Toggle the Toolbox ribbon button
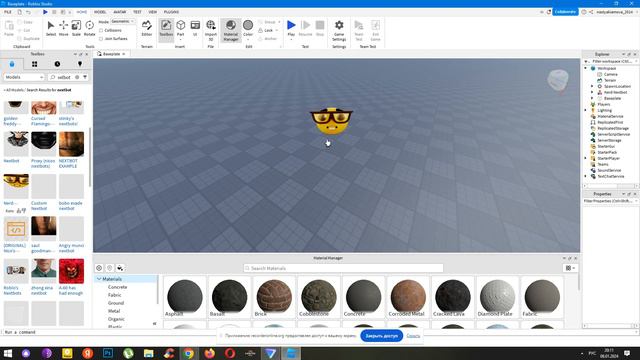The height and width of the screenshot is (360, 640). click(166, 29)
